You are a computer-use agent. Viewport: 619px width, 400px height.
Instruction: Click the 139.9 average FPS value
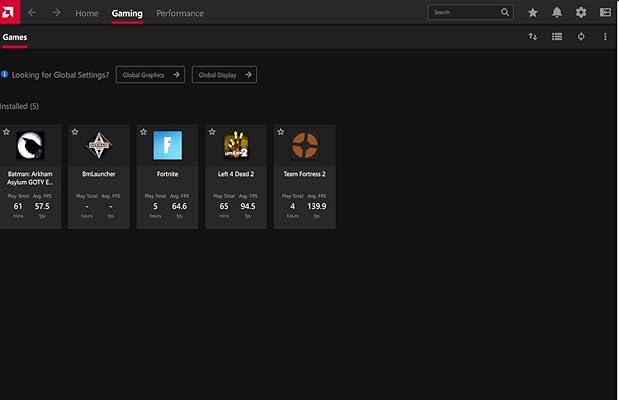(317, 206)
